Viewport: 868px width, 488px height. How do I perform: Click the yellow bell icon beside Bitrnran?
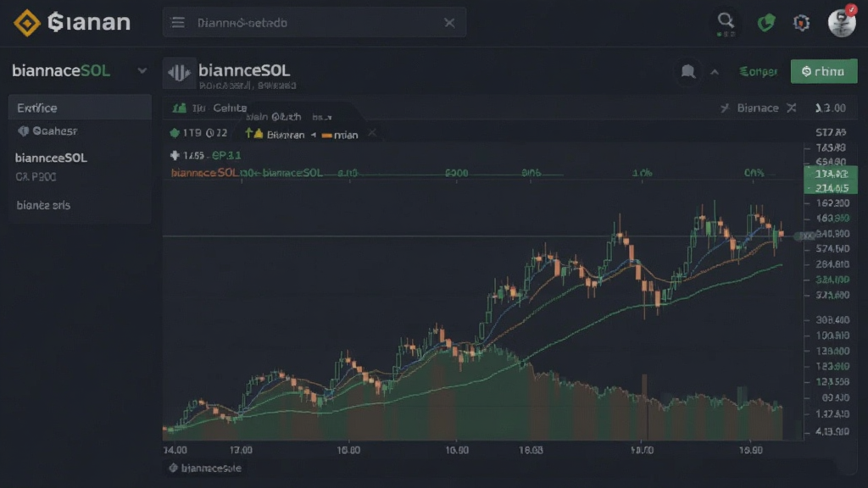[x=258, y=133]
